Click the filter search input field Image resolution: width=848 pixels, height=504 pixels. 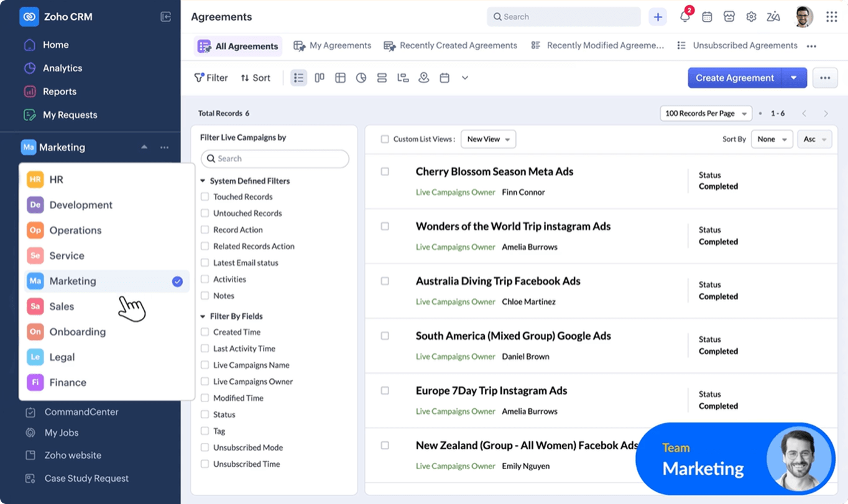[275, 159]
